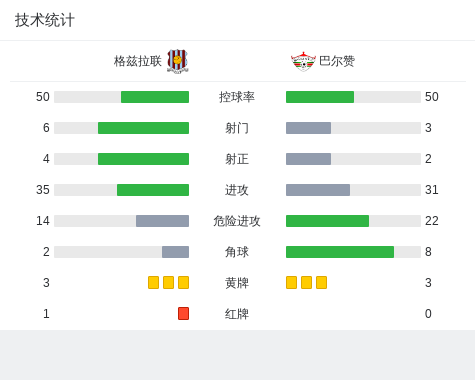Click 巴尔赞's middle yellow card

tap(306, 283)
